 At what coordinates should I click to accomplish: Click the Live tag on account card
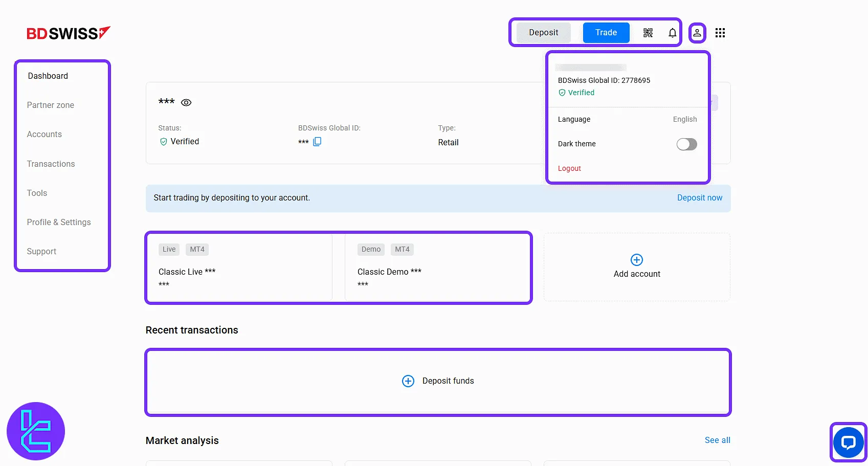tap(169, 250)
